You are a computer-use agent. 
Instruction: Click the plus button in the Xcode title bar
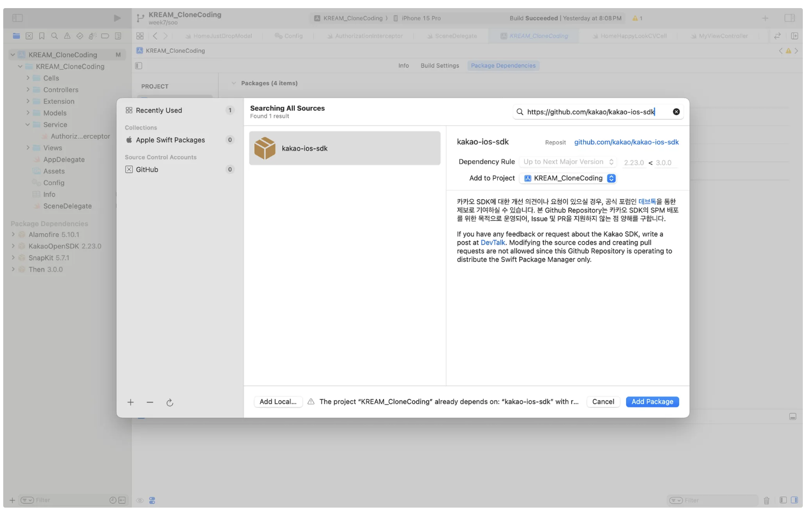[x=766, y=18]
